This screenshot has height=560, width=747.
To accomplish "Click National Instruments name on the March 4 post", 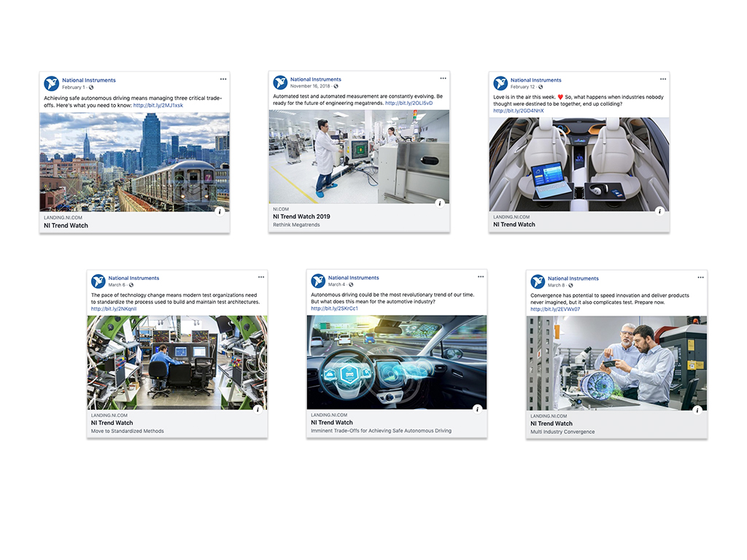I will [354, 277].
